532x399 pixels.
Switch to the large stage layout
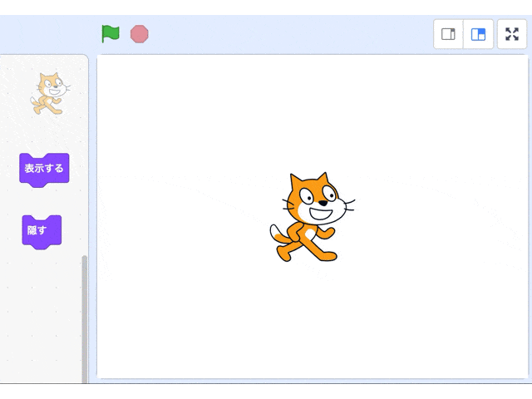click(479, 34)
